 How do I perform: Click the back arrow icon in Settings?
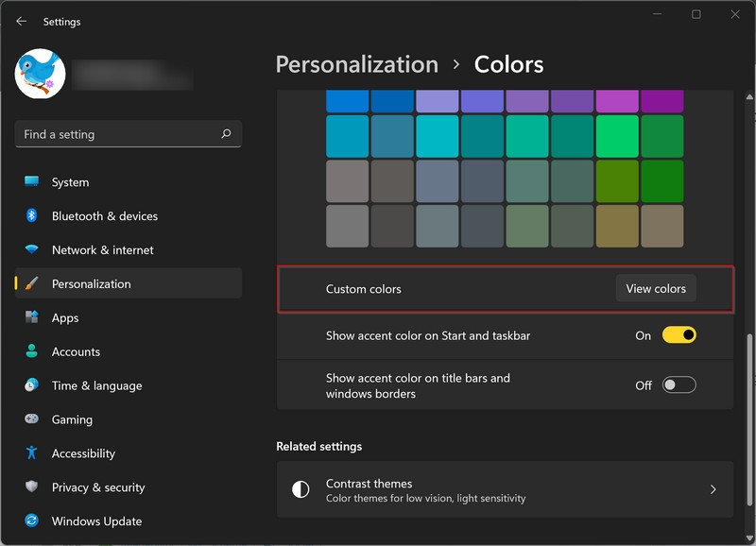pyautogui.click(x=21, y=21)
